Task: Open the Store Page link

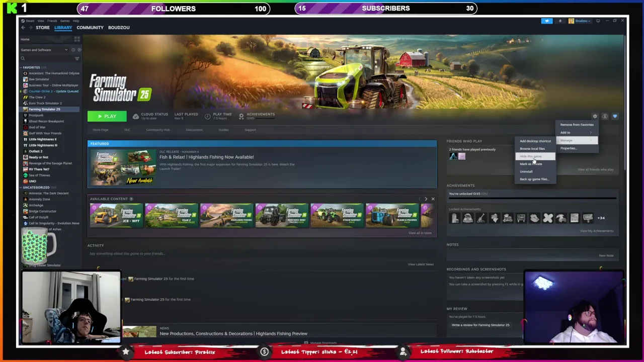Action: (x=100, y=130)
